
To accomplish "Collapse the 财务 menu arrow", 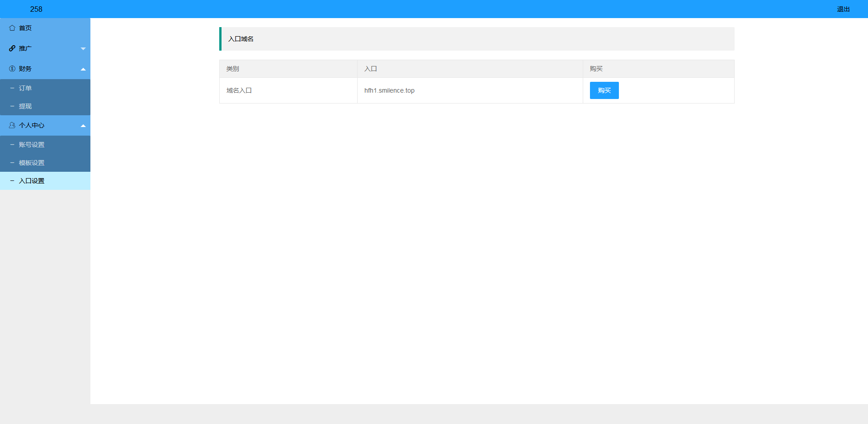I will coord(83,69).
